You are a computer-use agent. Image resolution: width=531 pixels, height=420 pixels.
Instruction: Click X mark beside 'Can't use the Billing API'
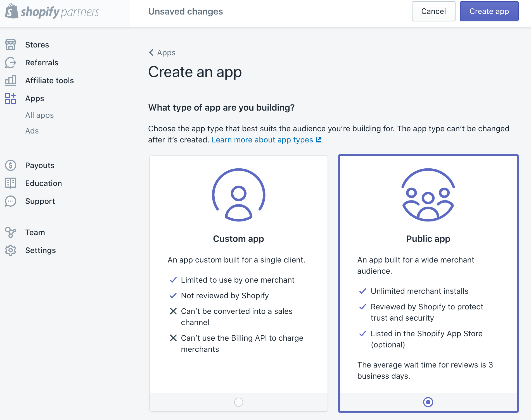click(173, 338)
